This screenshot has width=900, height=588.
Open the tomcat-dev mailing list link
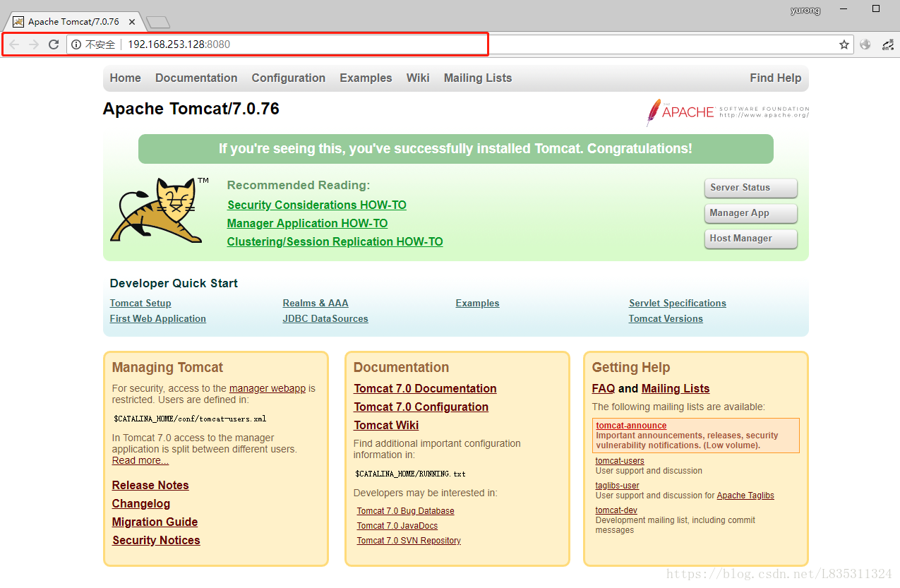pyautogui.click(x=616, y=510)
